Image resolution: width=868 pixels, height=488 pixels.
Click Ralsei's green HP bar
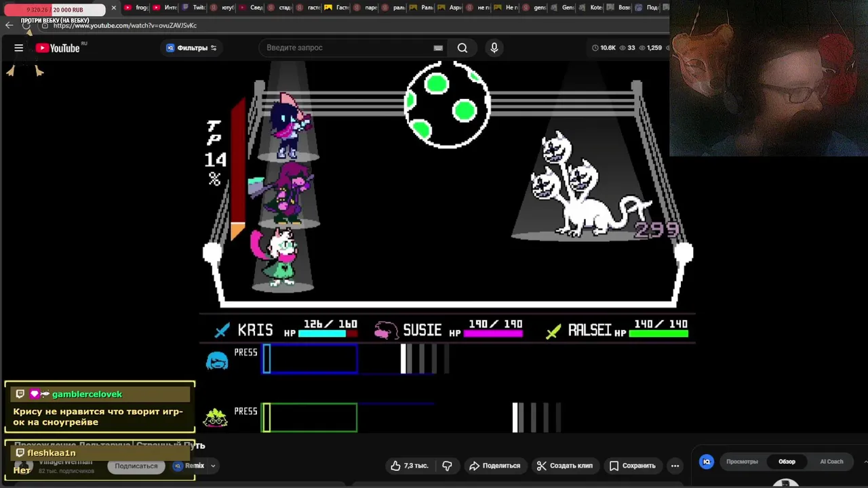point(658,333)
